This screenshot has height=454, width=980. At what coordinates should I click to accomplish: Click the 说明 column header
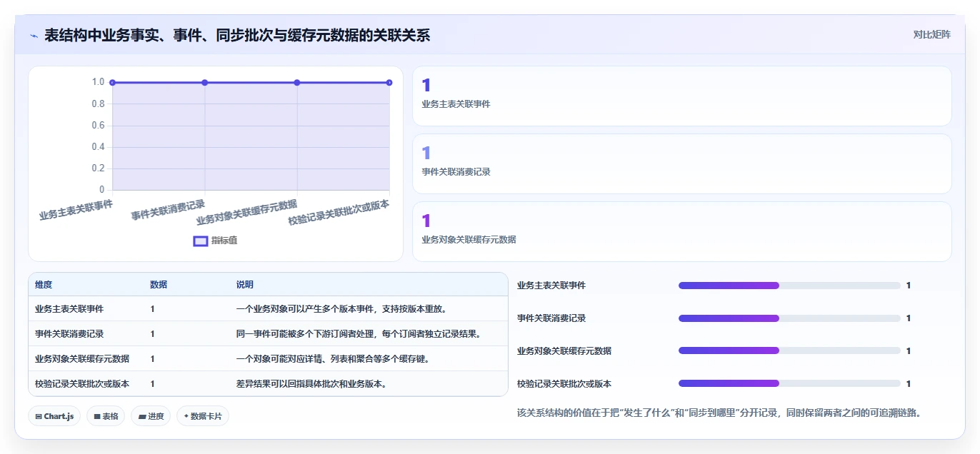pyautogui.click(x=245, y=285)
